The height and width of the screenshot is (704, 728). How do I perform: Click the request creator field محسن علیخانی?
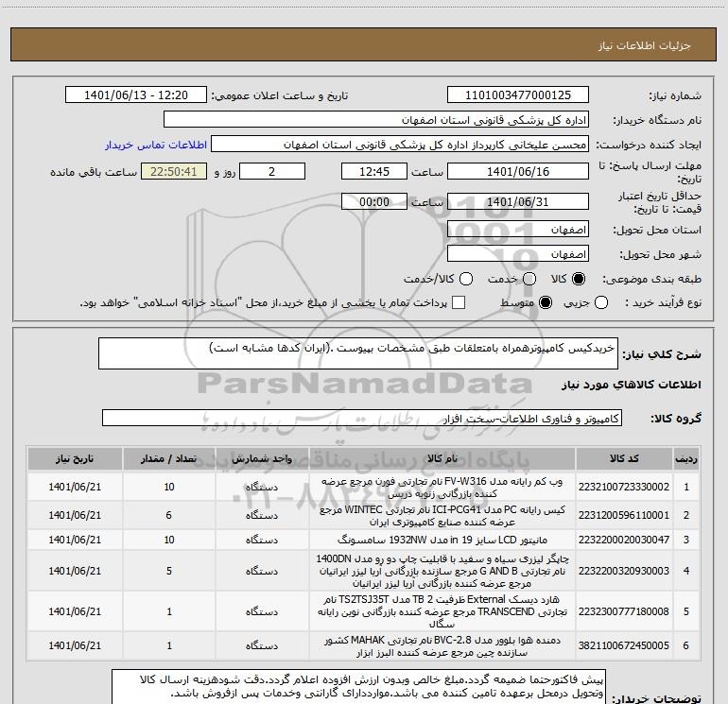pyautogui.click(x=400, y=145)
